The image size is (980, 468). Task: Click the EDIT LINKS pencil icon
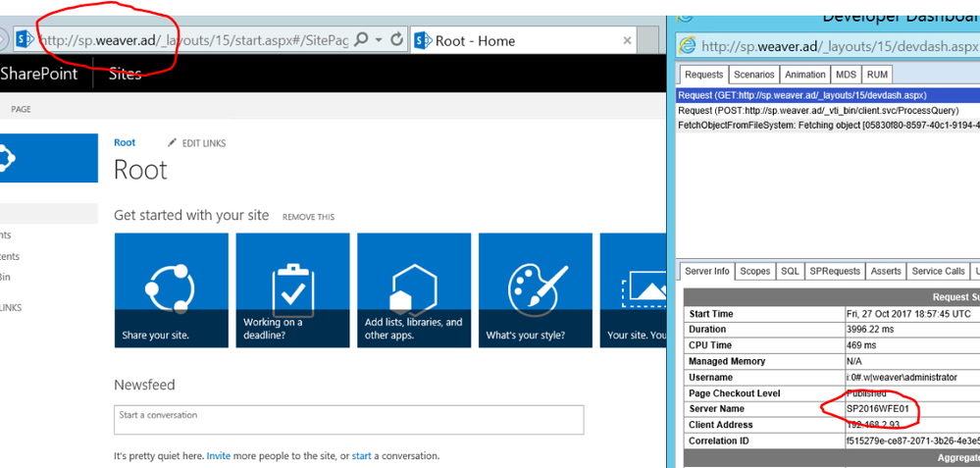click(172, 143)
